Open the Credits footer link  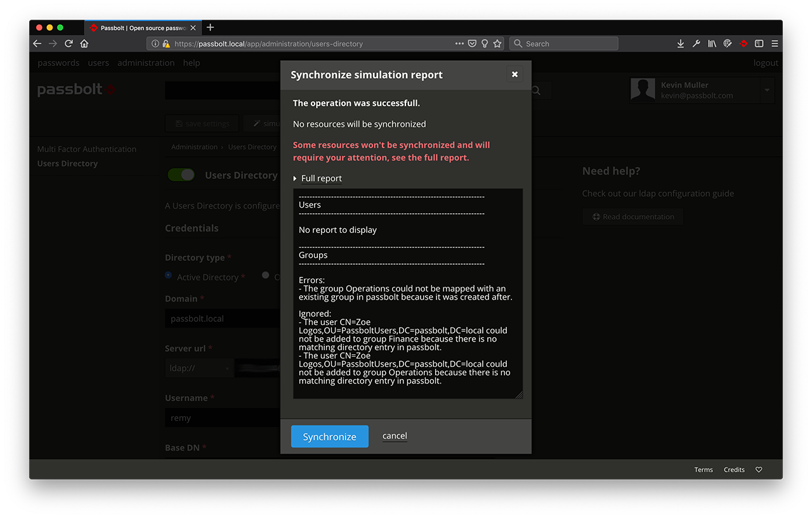coord(734,470)
